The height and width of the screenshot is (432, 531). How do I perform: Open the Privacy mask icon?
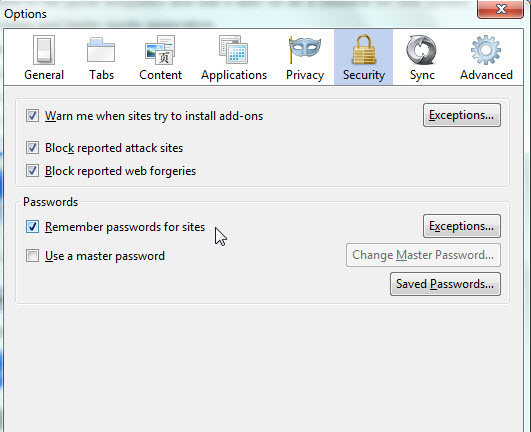pyautogui.click(x=304, y=50)
